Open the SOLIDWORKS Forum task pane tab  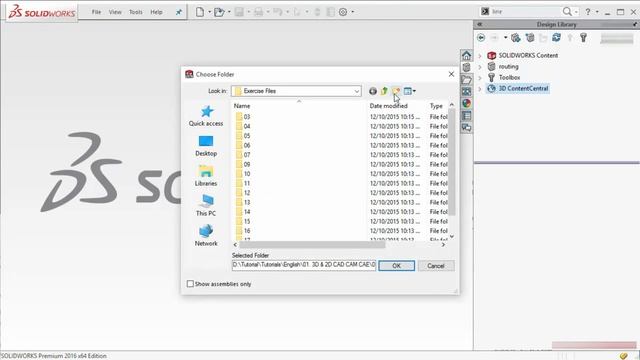pyautogui.click(x=467, y=128)
